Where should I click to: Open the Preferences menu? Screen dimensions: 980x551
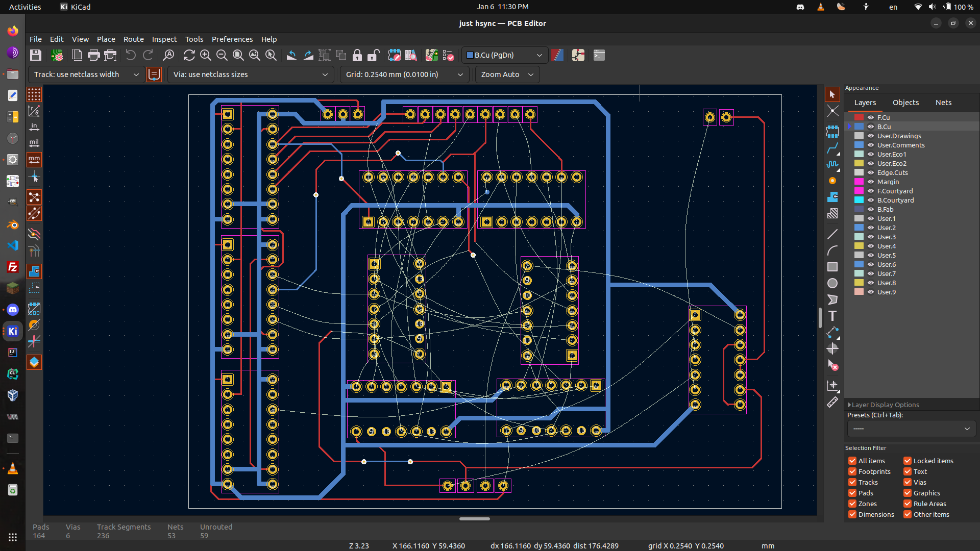[x=232, y=39]
